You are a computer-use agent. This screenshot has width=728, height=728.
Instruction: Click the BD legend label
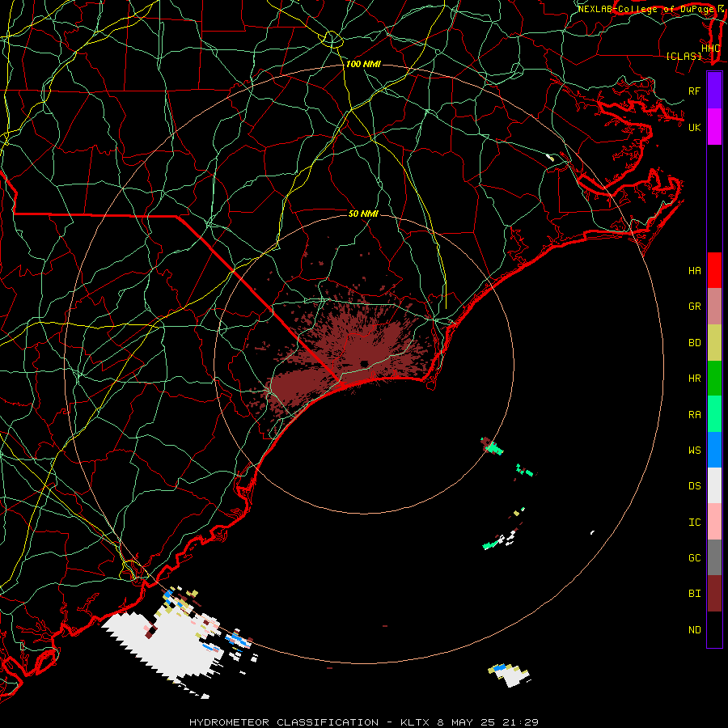click(x=694, y=343)
